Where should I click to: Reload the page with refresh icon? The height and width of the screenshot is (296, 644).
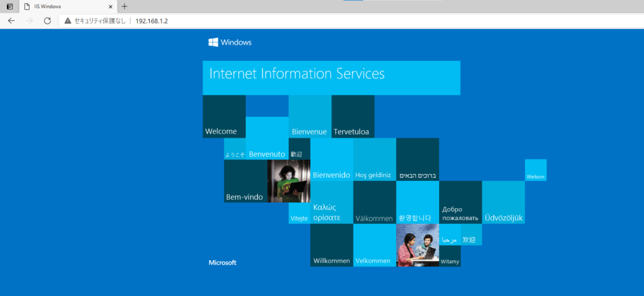pyautogui.click(x=47, y=21)
